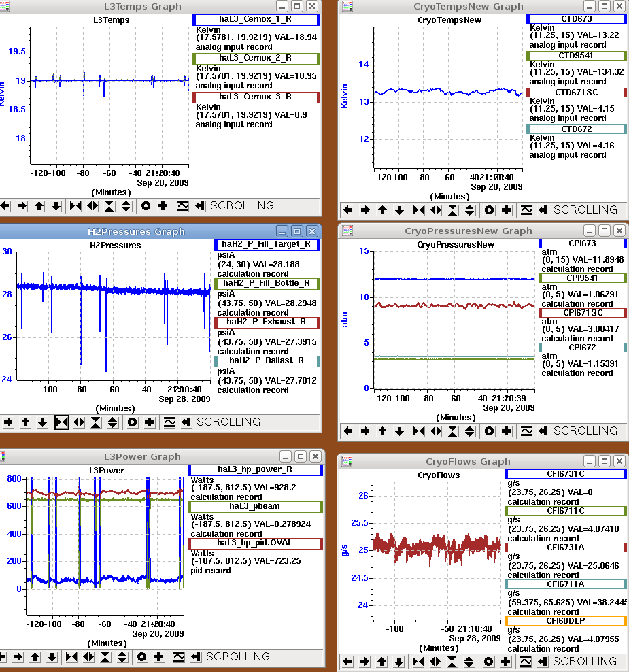
Task: Compress the vertical axis in CryoFlows Graph
Action: pos(452,662)
